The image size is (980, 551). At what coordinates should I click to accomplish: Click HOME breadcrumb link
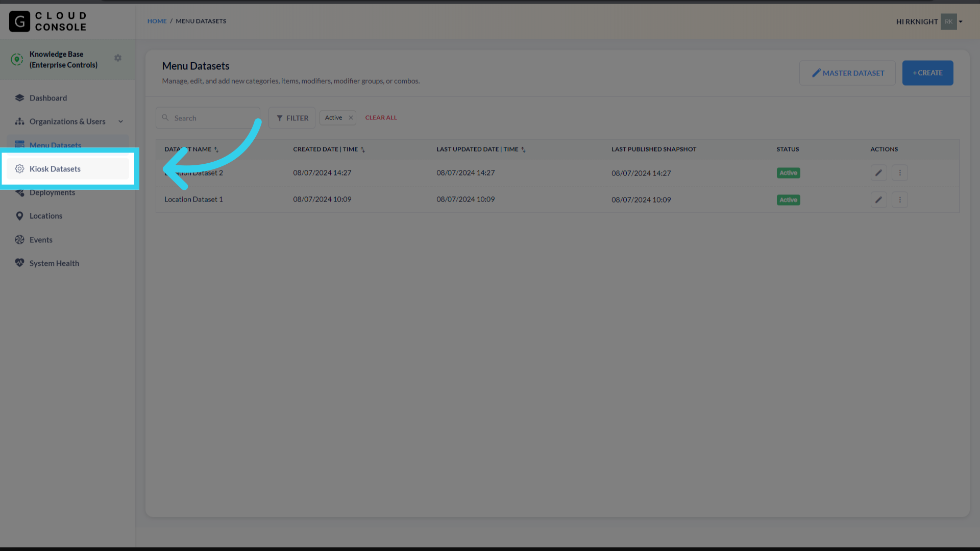coord(157,21)
